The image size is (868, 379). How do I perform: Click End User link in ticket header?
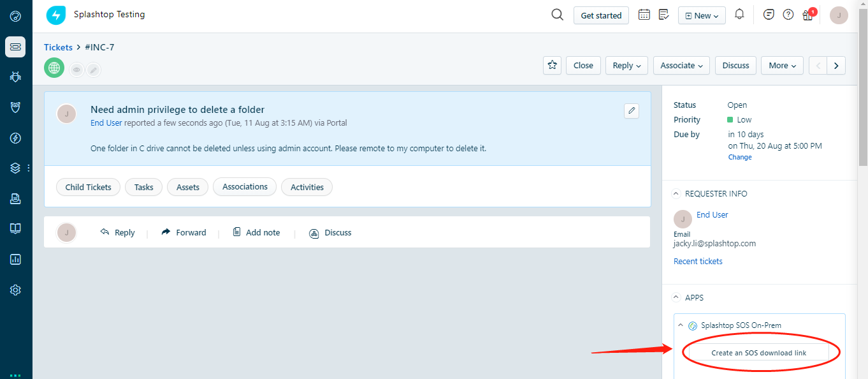106,123
